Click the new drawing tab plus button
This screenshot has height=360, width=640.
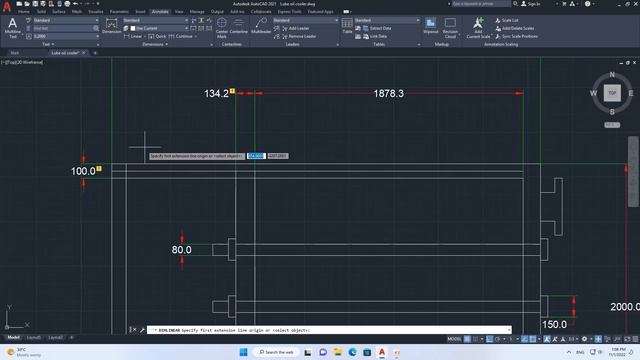point(95,53)
